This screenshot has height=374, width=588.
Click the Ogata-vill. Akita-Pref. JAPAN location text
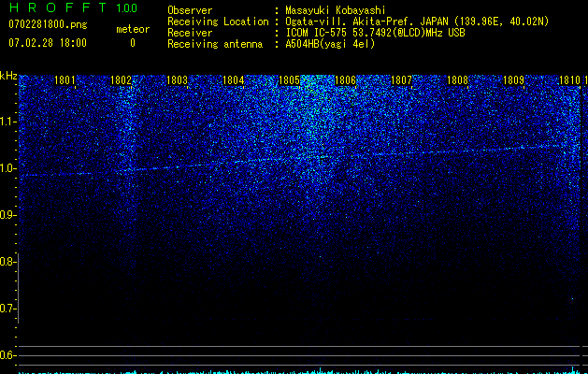point(417,22)
